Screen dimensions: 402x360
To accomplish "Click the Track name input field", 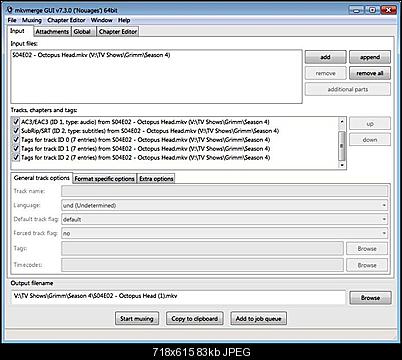I will point(224,191).
